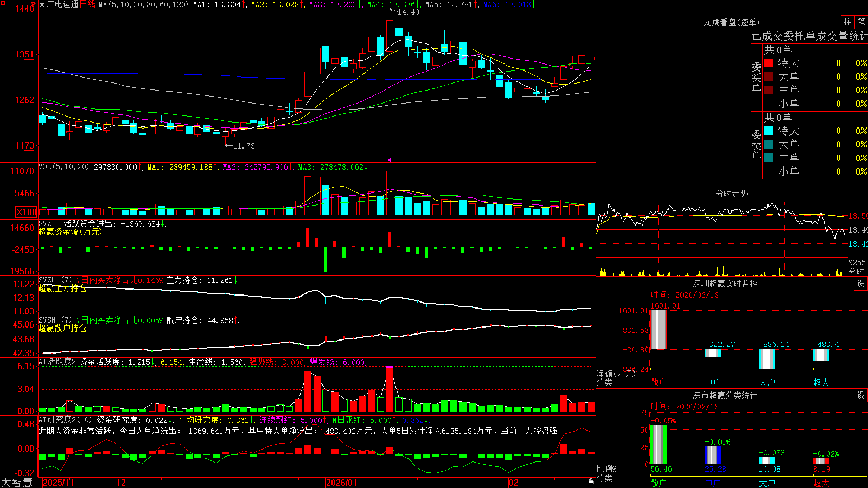Image resolution: width=868 pixels, height=488 pixels.
Task: Click the AI活跃度2 indicator name
Action: (x=57, y=362)
